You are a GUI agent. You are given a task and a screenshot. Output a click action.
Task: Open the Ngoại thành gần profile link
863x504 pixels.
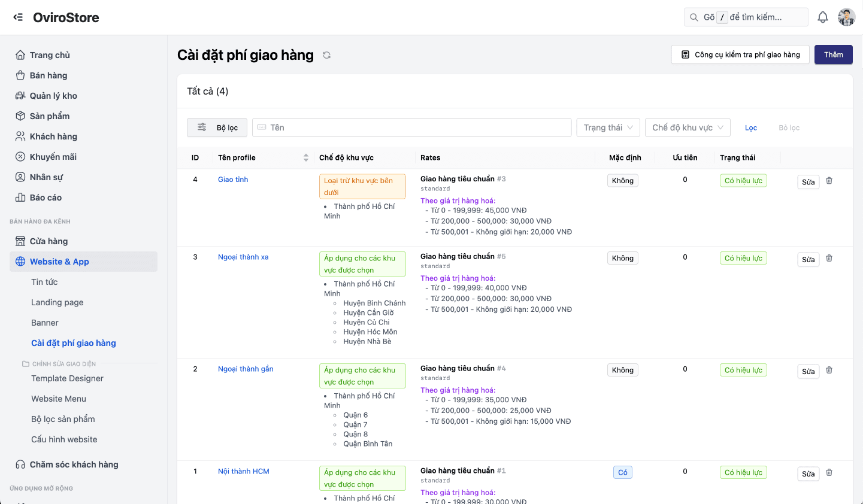coord(246,369)
